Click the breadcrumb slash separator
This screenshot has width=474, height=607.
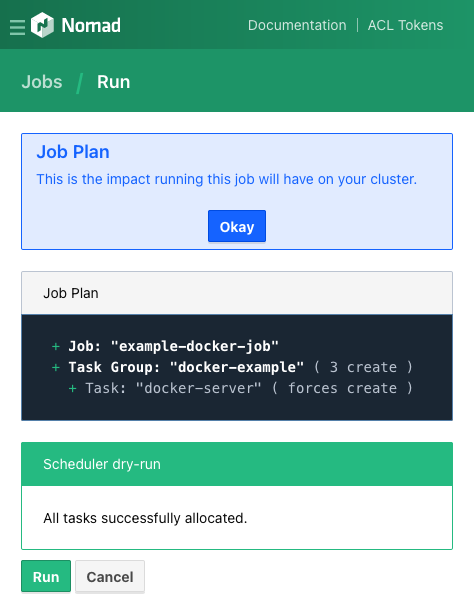pyautogui.click(x=80, y=83)
